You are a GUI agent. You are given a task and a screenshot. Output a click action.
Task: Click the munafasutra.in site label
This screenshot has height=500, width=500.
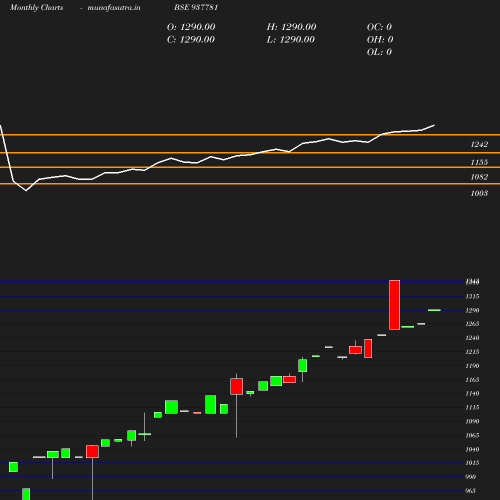(114, 7)
